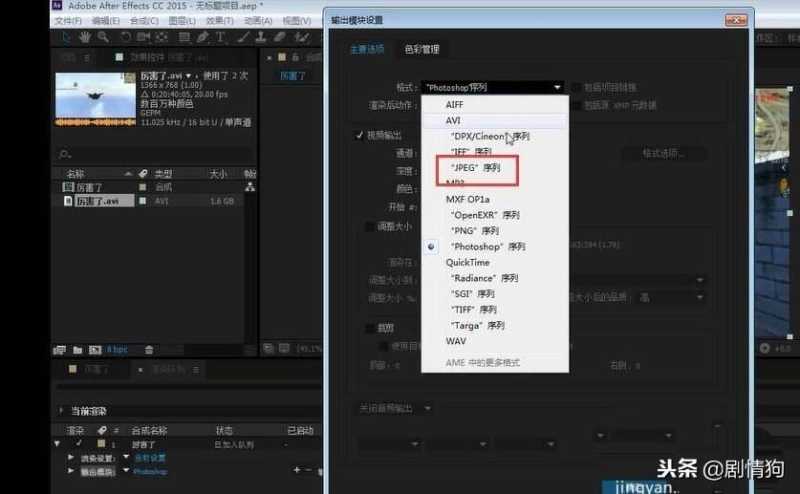Expand the 渲染设置 render settings triangle
Screen dimensions: 800x494
71,457
